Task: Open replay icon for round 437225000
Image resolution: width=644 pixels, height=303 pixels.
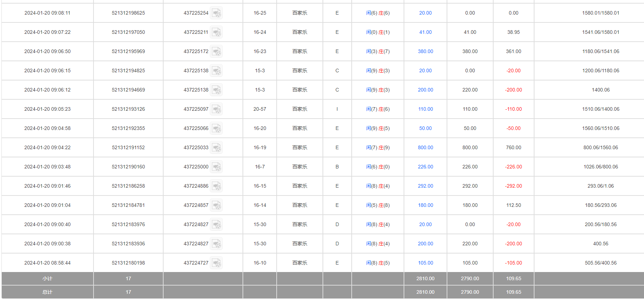Action: tap(216, 167)
